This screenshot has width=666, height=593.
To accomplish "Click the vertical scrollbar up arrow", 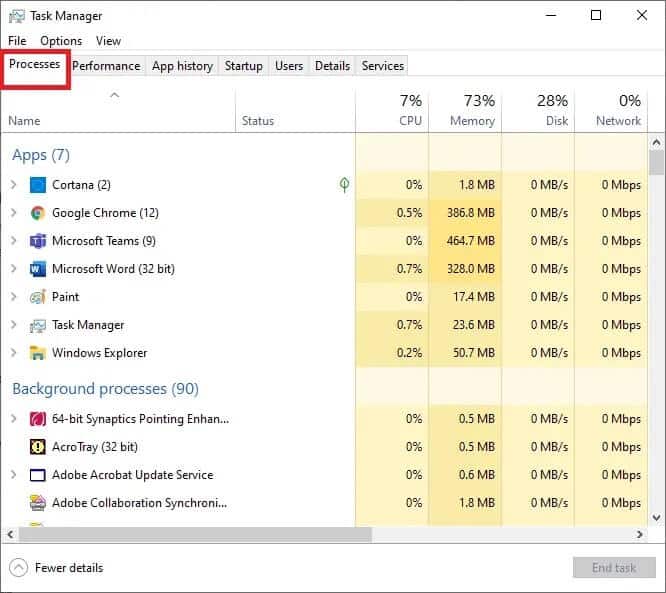I will [656, 143].
